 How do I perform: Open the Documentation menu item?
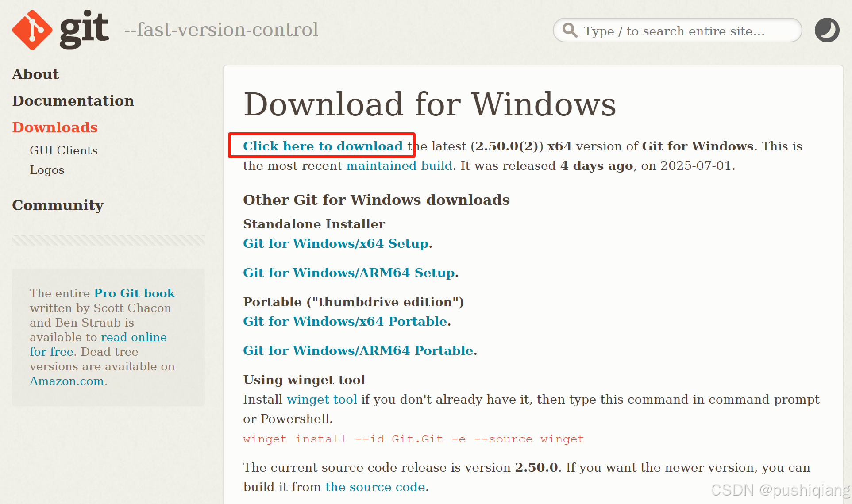coord(73,101)
